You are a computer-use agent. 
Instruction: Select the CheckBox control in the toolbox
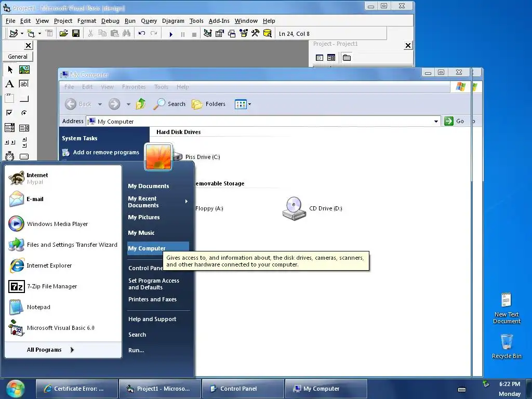tap(10, 113)
